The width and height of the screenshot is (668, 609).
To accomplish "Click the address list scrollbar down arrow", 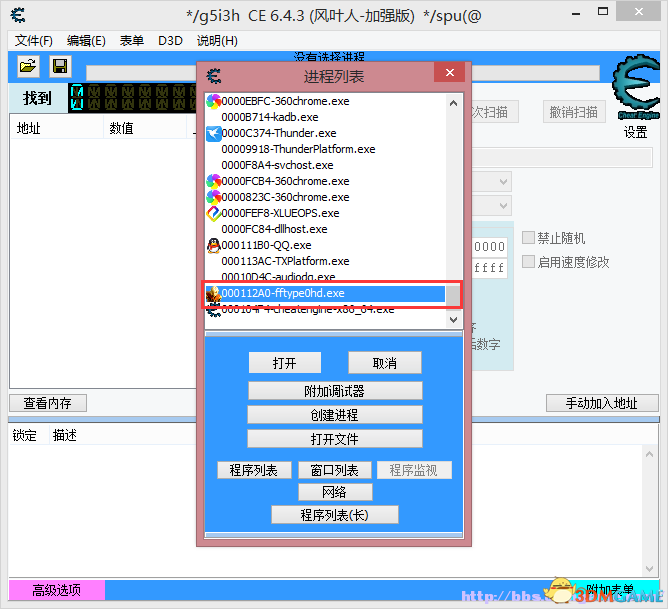I will coord(649,569).
